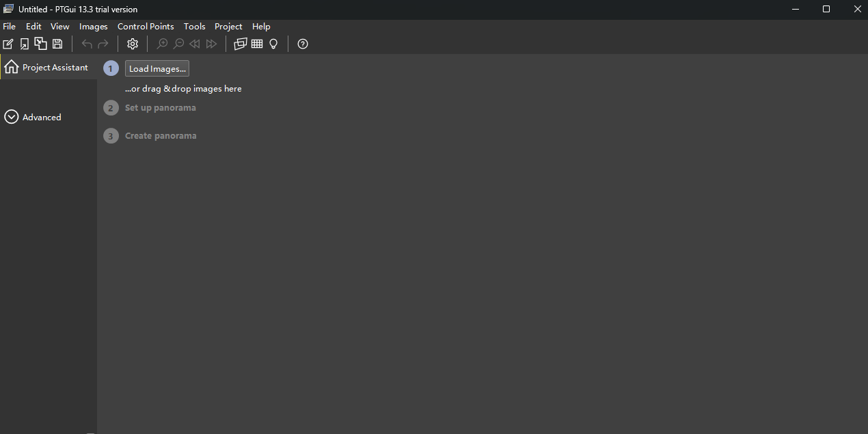Click the Create panorama step
This screenshot has width=868, height=434.
(x=161, y=136)
